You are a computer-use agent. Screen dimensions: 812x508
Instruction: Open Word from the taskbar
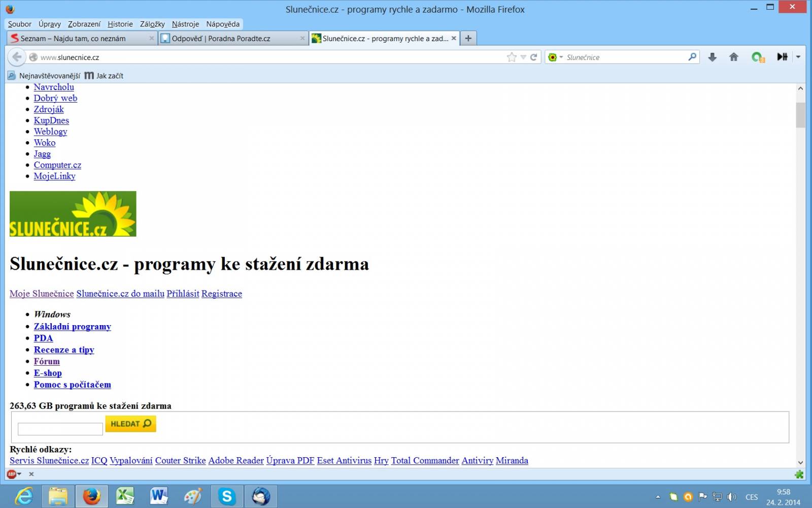pos(159,496)
